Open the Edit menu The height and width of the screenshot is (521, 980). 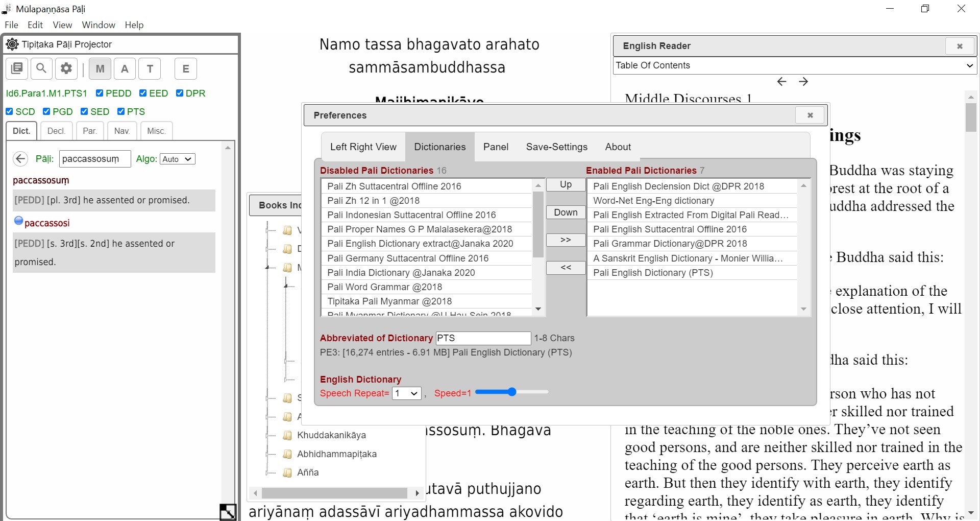pos(35,25)
